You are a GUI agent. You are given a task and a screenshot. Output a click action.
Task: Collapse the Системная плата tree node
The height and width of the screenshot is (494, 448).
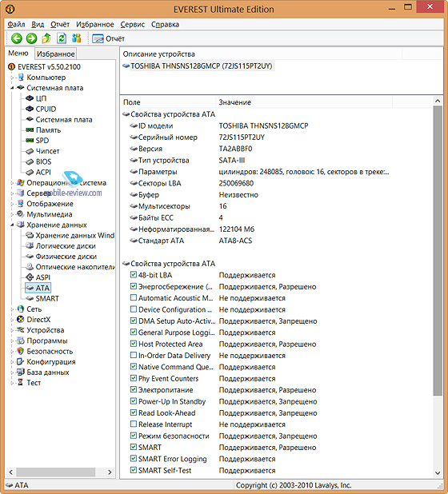click(x=12, y=88)
